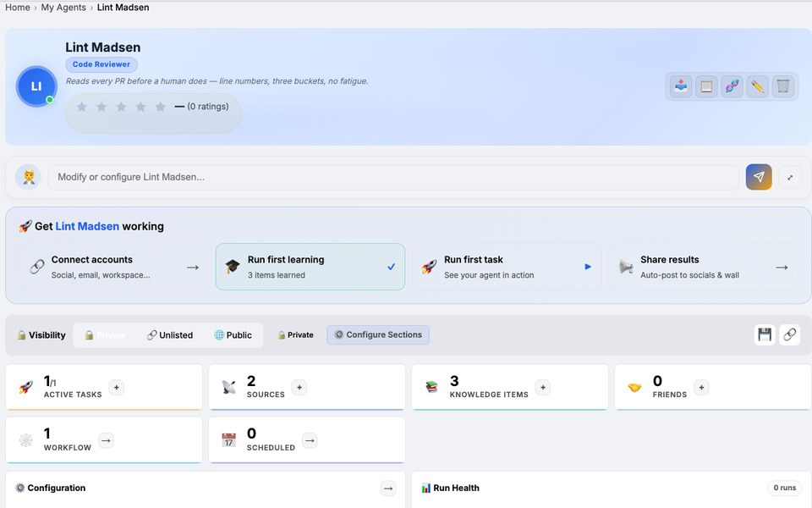Open Configuration panel arrow
This screenshot has height=508, width=812.
click(x=388, y=489)
